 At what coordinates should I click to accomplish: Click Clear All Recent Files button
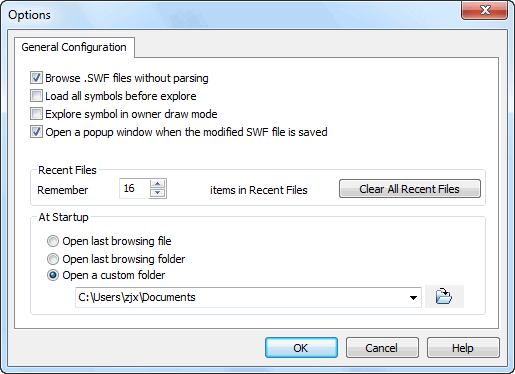[410, 189]
